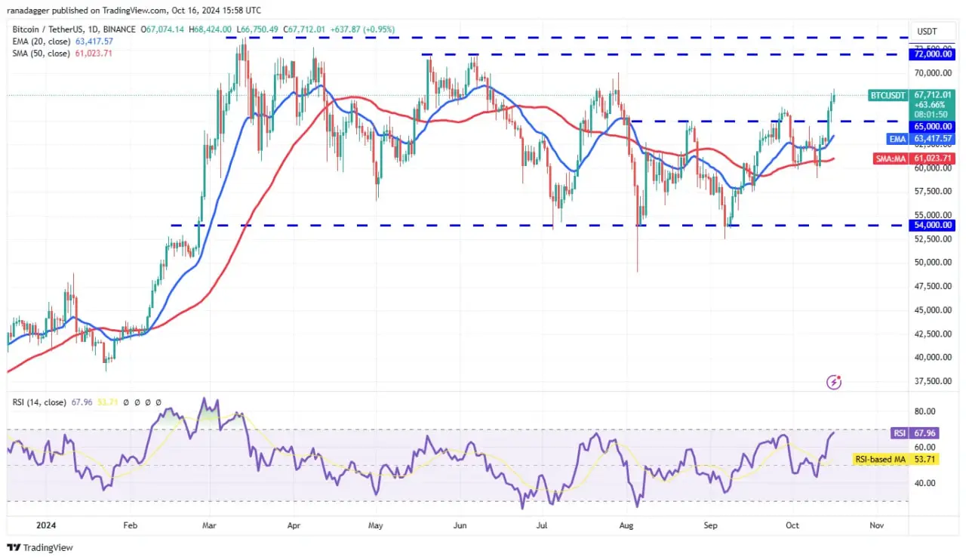This screenshot has height=560, width=966.
Task: Click the 42,500.00 price axis value
Action: (x=933, y=334)
